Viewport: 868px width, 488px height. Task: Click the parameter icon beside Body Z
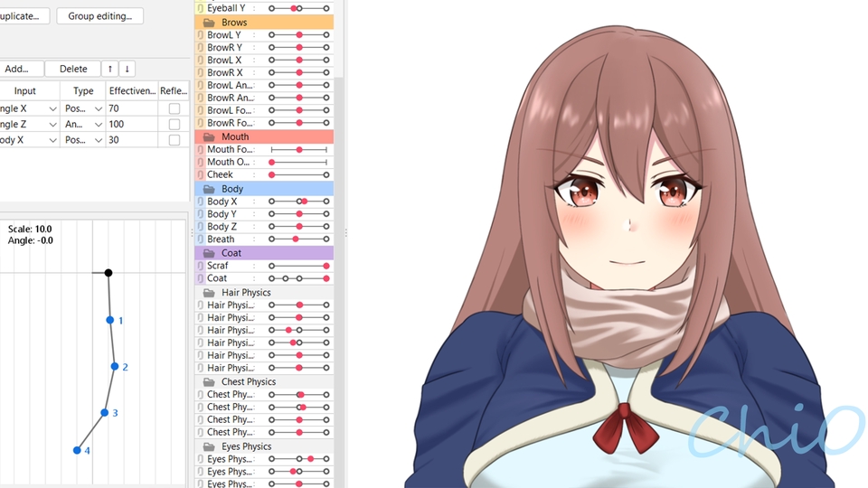(201, 227)
